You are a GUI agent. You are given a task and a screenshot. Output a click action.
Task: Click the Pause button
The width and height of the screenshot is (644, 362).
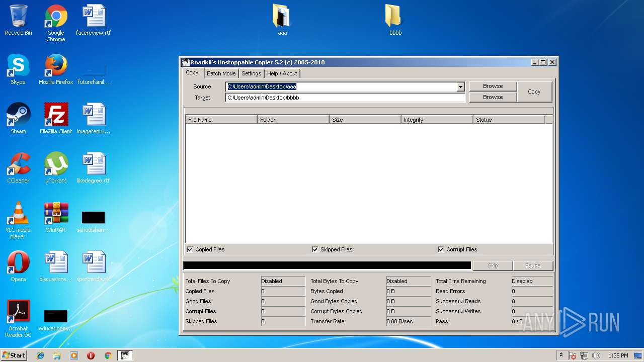click(533, 265)
